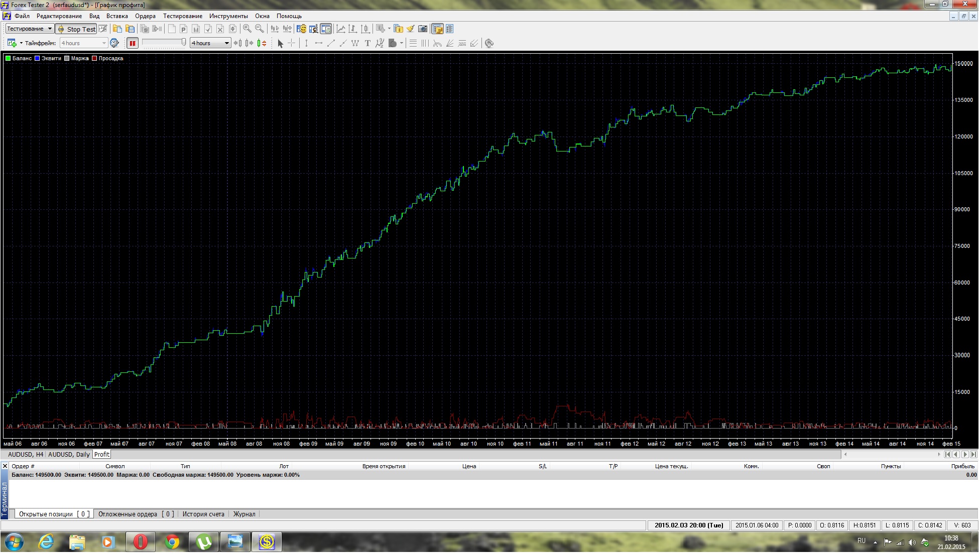
Task: Click the broom clear icon
Action: click(x=411, y=29)
